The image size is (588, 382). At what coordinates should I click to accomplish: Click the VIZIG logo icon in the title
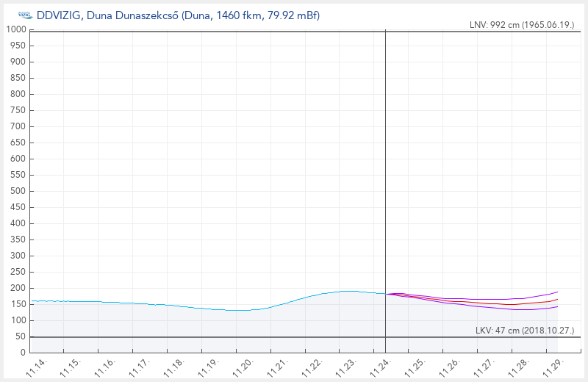[24, 15]
